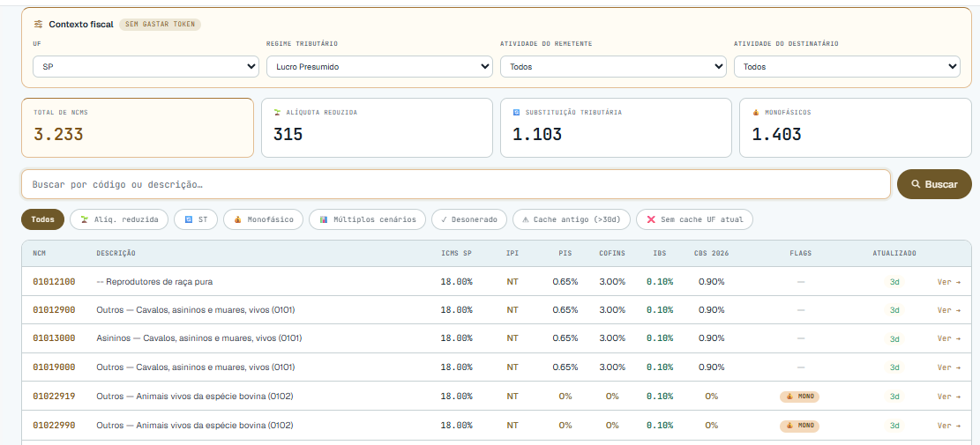Open Ver link for NCM 01012100
The height and width of the screenshot is (445, 980).
click(949, 282)
